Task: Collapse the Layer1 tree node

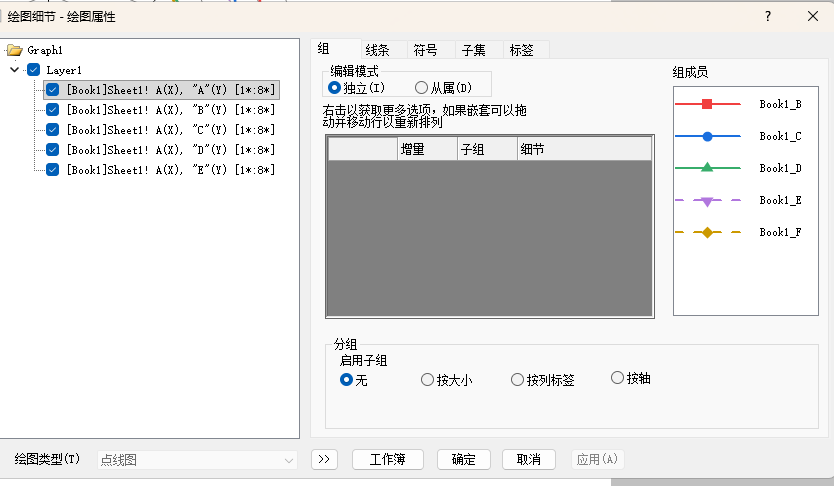Action: point(14,70)
